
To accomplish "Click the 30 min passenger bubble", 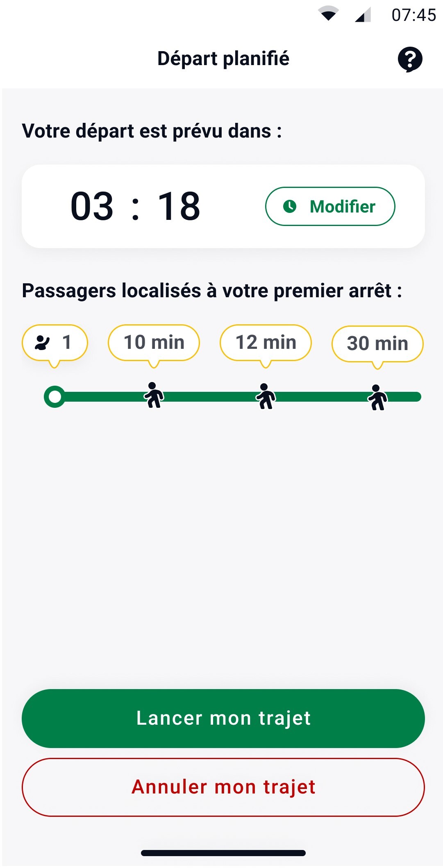I will pyautogui.click(x=377, y=344).
